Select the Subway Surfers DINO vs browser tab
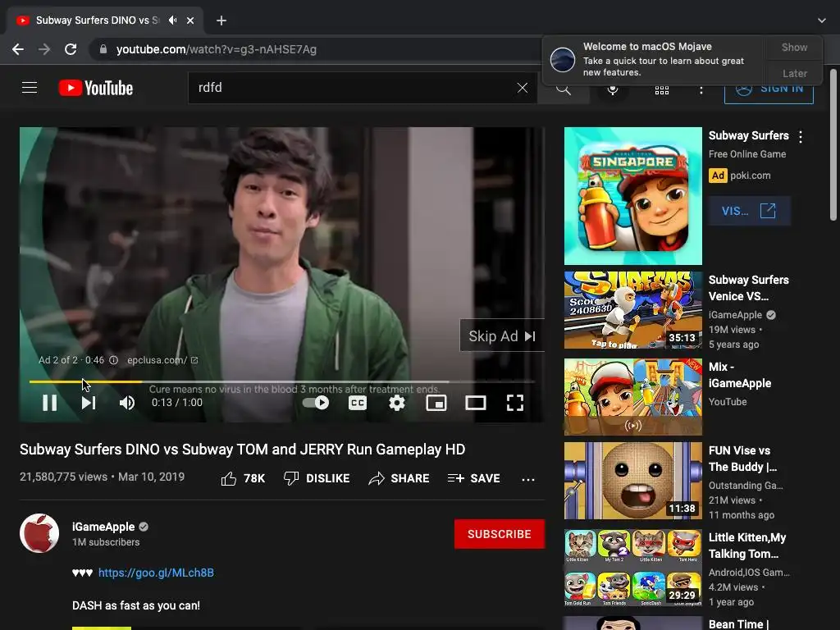 pos(98,21)
